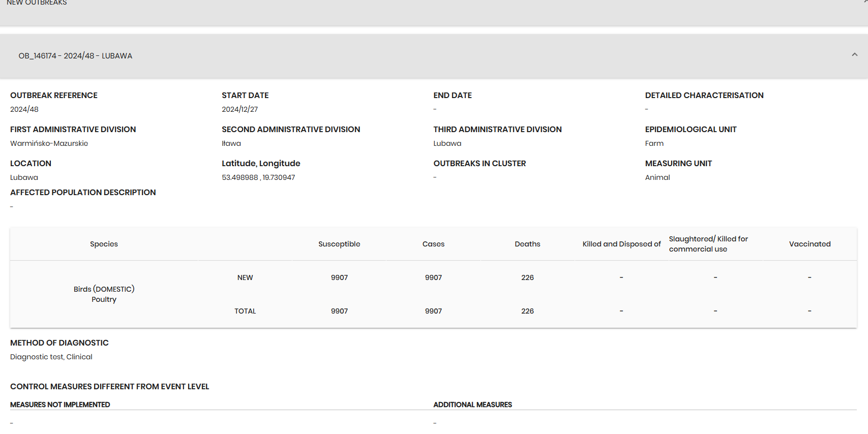Select the Deaths value in the TOTAL row

click(527, 311)
